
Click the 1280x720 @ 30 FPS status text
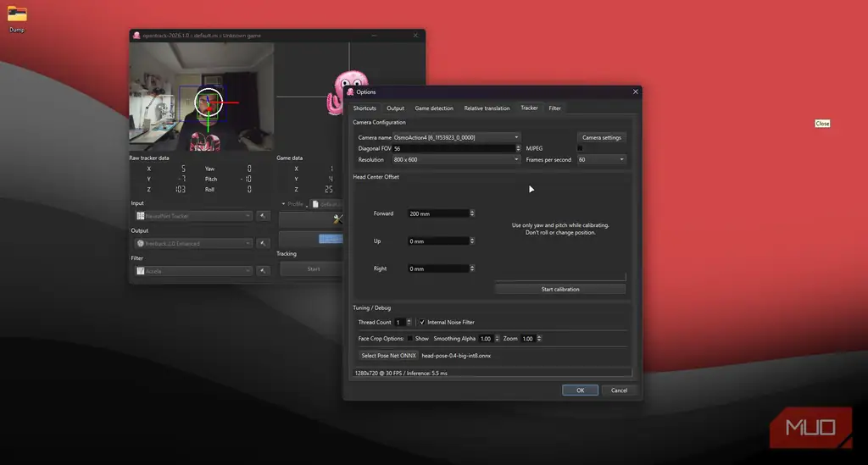(401, 374)
